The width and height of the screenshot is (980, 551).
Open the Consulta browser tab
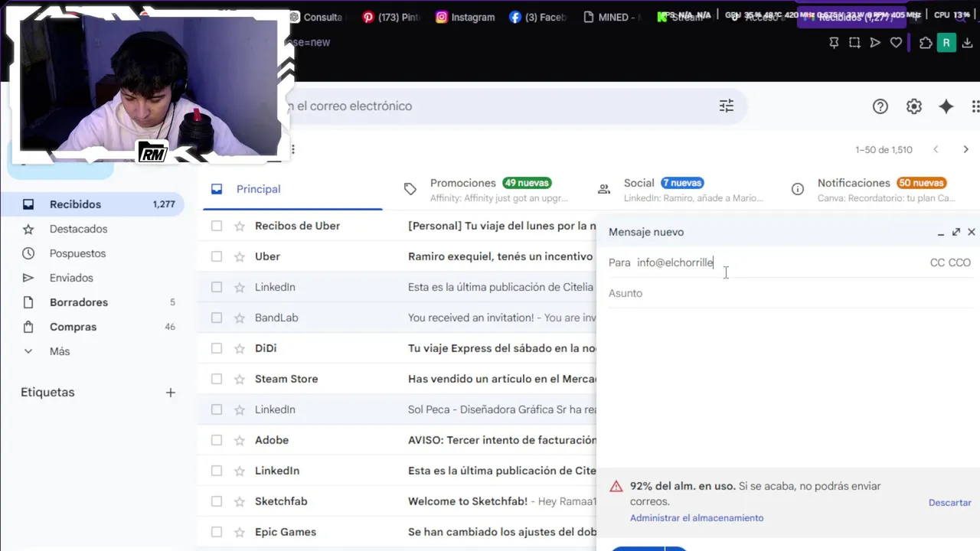[x=315, y=17]
